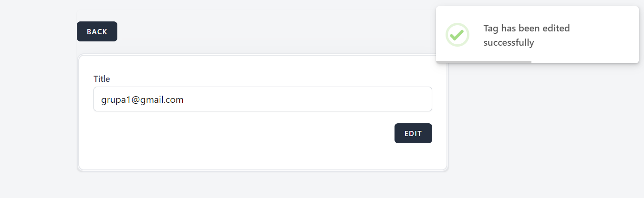Click the gray page background below the form
Screen dimensions: 644x198
tap(262, 186)
